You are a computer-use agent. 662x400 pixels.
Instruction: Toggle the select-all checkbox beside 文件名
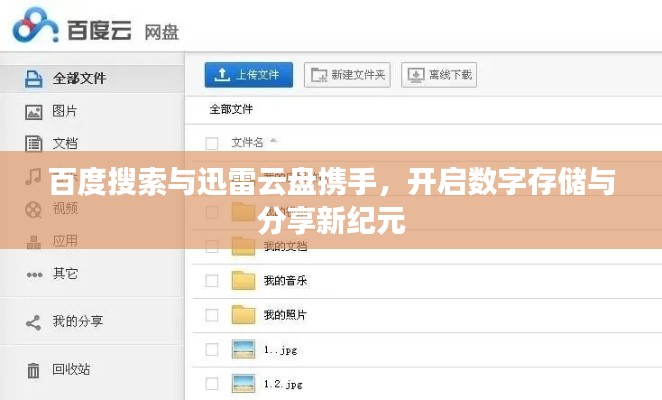pos(211,143)
